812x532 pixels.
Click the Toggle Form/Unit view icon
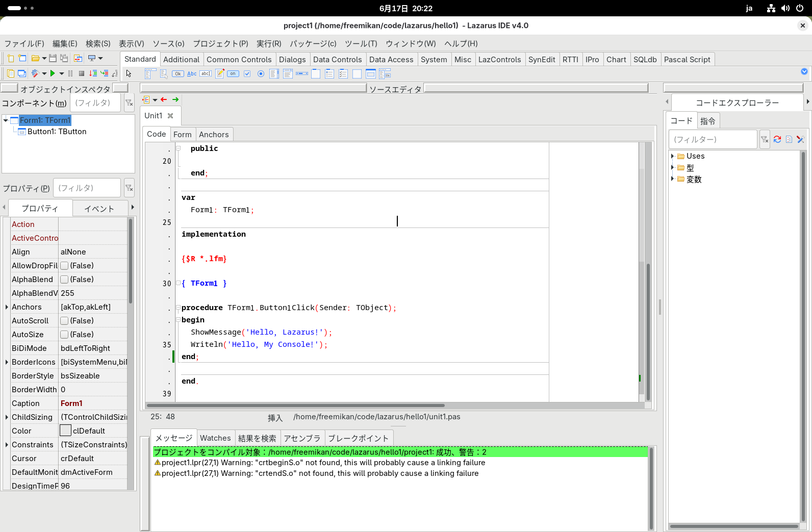tap(78, 58)
